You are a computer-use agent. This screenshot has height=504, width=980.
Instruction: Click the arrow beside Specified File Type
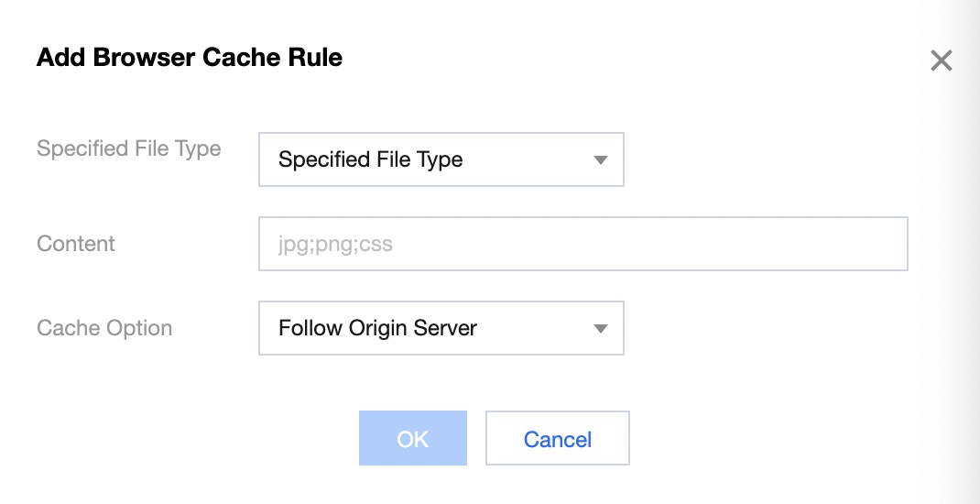coord(601,160)
